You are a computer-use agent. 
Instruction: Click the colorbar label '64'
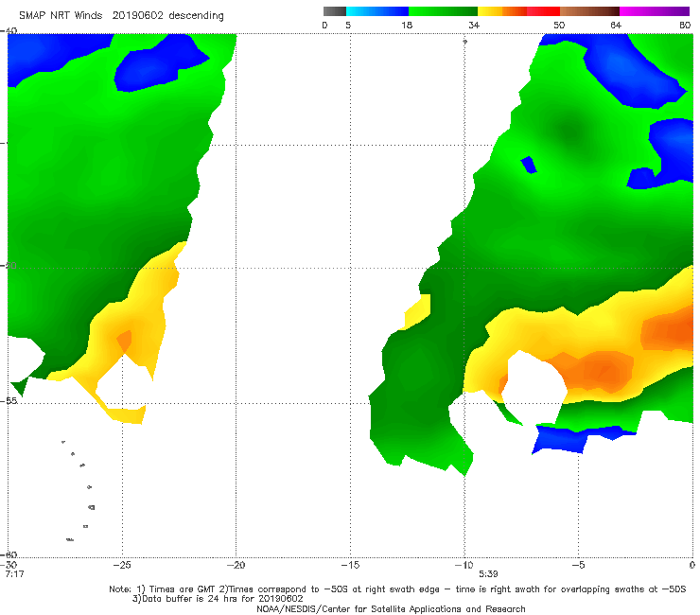pyautogui.click(x=615, y=26)
